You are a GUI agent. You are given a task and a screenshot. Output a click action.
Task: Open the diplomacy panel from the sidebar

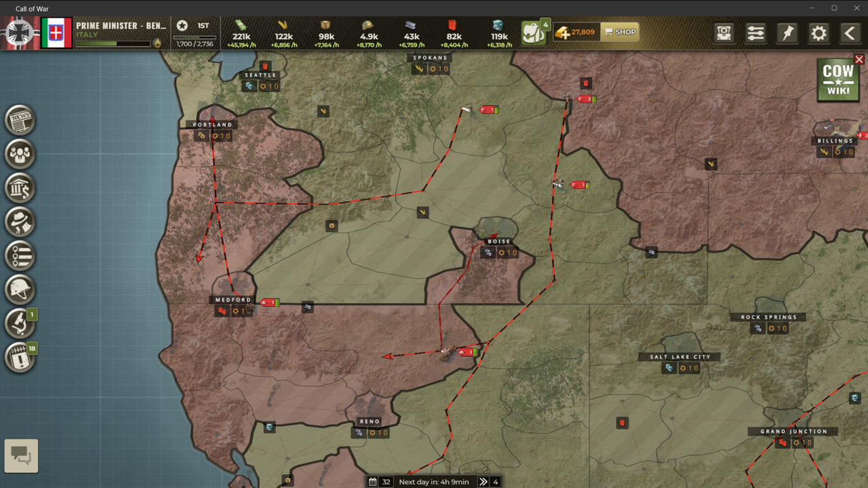click(20, 154)
